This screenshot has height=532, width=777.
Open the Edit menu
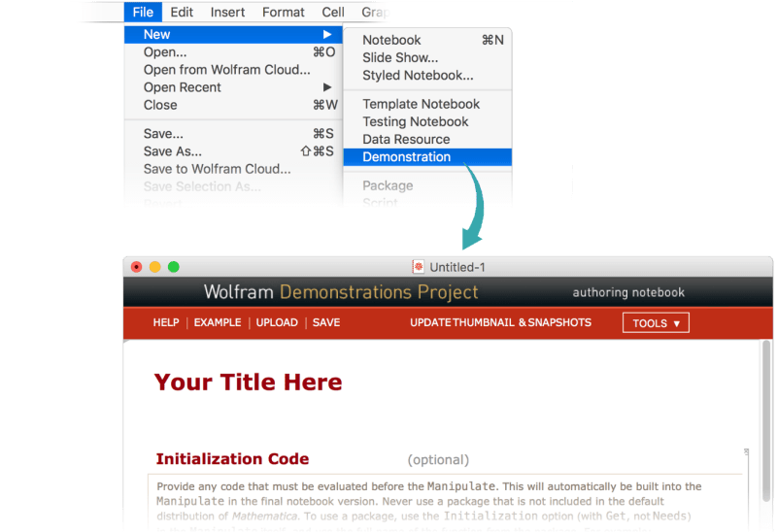click(182, 12)
